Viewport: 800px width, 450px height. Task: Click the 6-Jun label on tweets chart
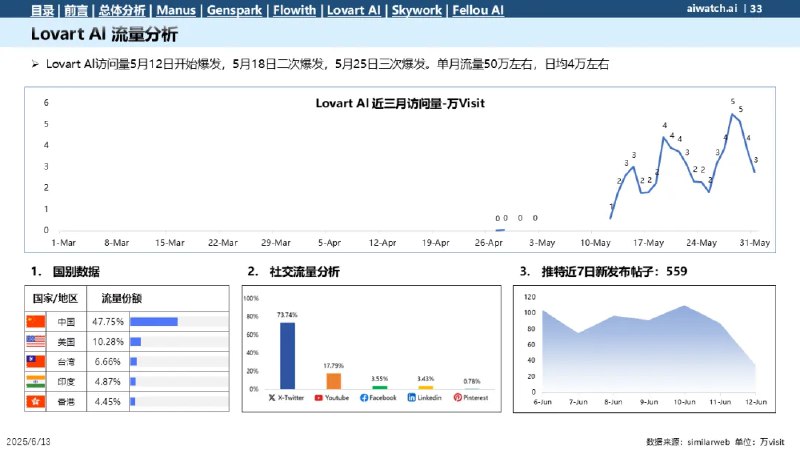pyautogui.click(x=542, y=402)
